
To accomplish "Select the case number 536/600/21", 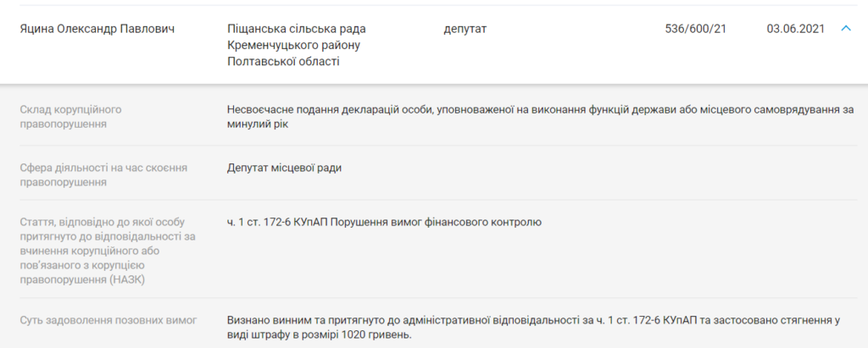I will [x=696, y=29].
